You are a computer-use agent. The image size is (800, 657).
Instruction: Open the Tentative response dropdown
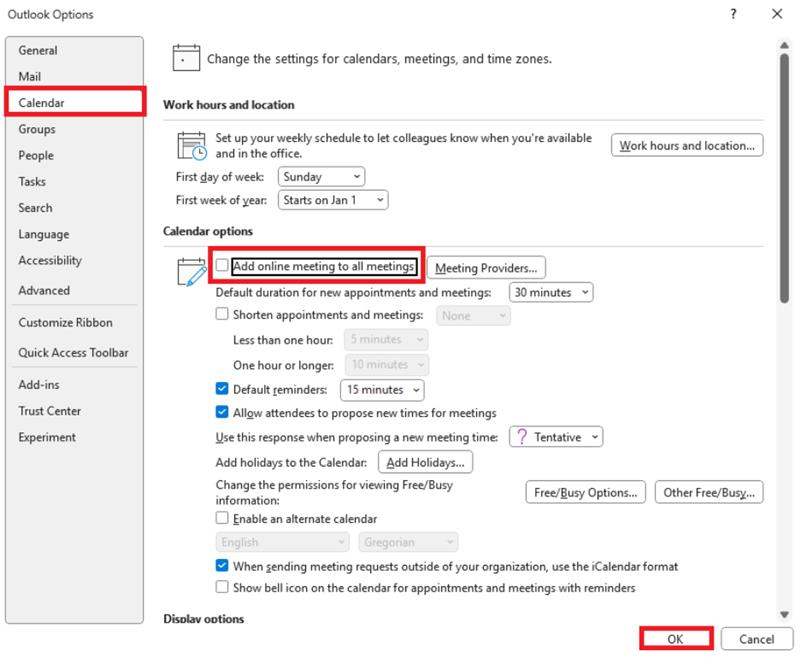(556, 437)
